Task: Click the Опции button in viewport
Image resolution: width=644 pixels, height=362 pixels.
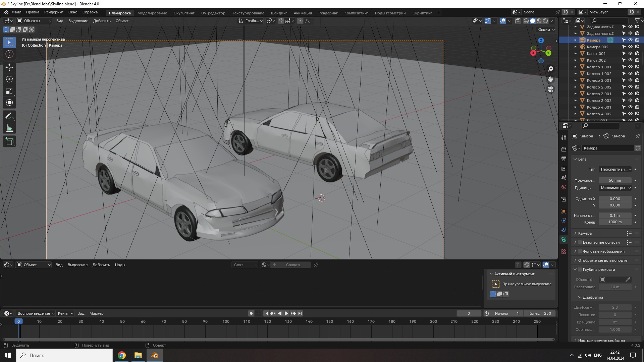Action: (546, 29)
